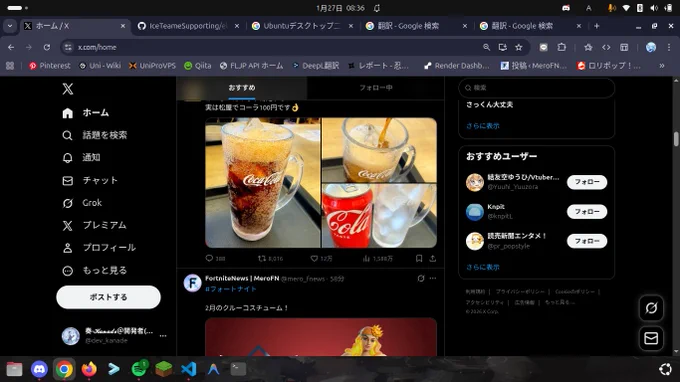Image resolution: width=680 pixels, height=382 pixels.
Task: Open チャット messages
Action: (90, 180)
